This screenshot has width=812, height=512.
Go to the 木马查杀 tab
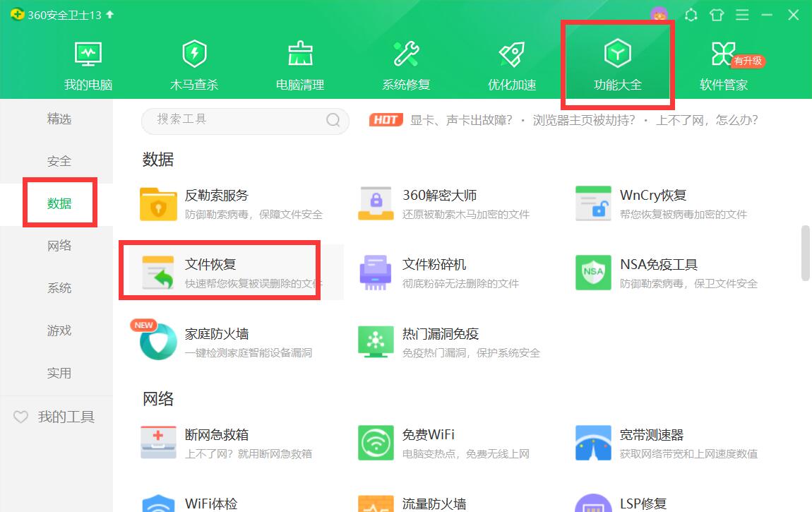pyautogui.click(x=194, y=66)
